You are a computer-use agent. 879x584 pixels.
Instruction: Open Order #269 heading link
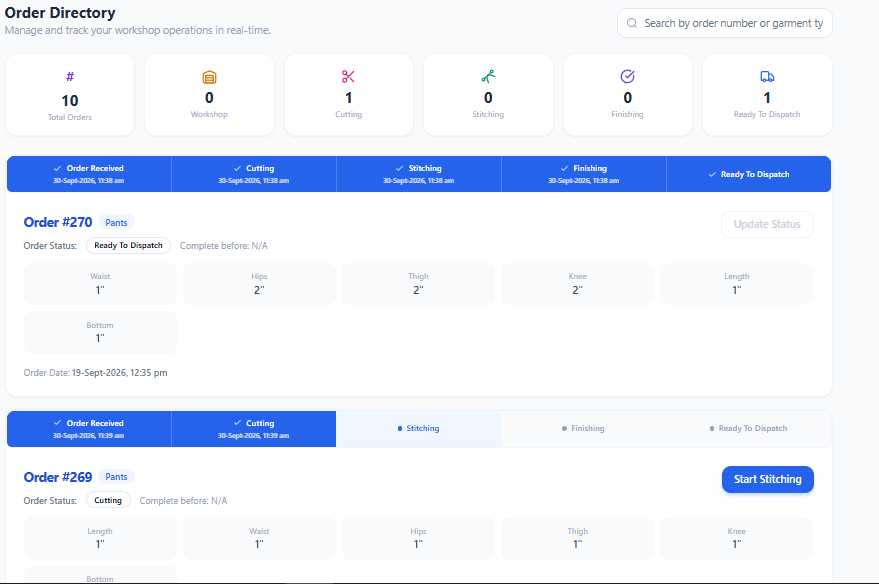(58, 477)
